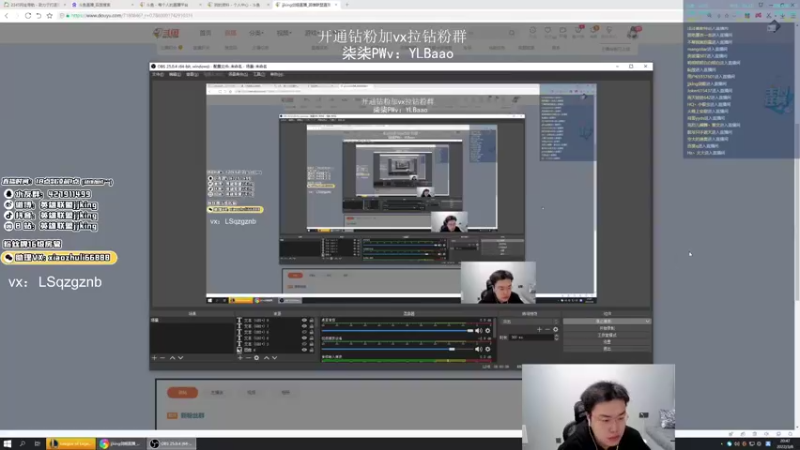This screenshot has height=450, width=800.
Task: Open Task View on the taskbar
Action: 37,444
